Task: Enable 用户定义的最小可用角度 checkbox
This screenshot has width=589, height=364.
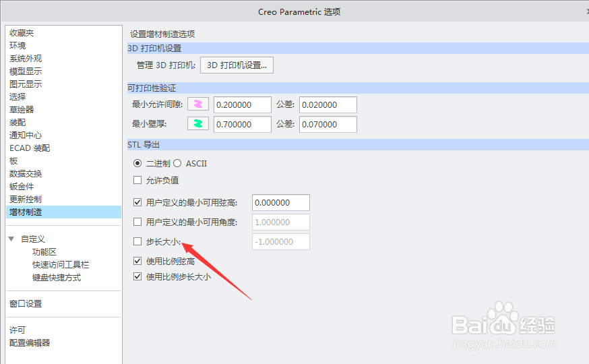Action: coord(137,222)
